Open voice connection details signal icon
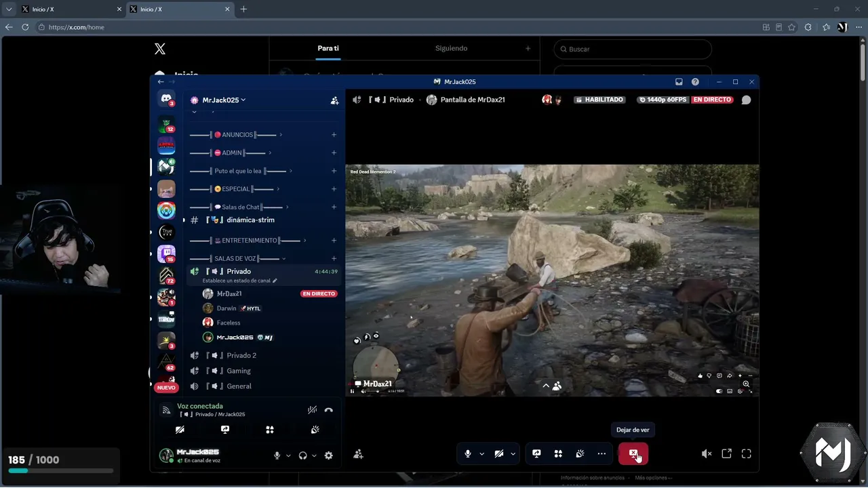 point(166,410)
